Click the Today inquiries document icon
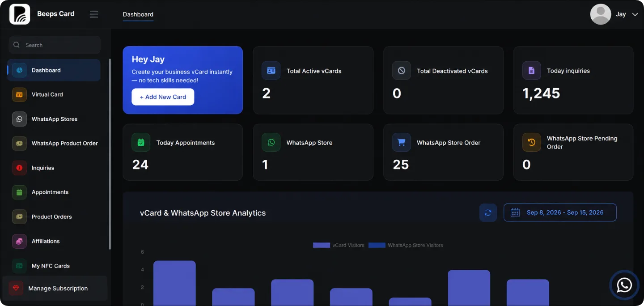This screenshot has height=306, width=644. (532, 71)
